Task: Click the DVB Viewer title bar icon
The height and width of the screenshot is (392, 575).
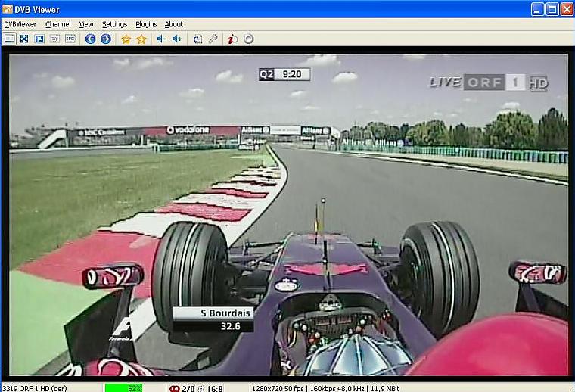Action: [x=7, y=9]
